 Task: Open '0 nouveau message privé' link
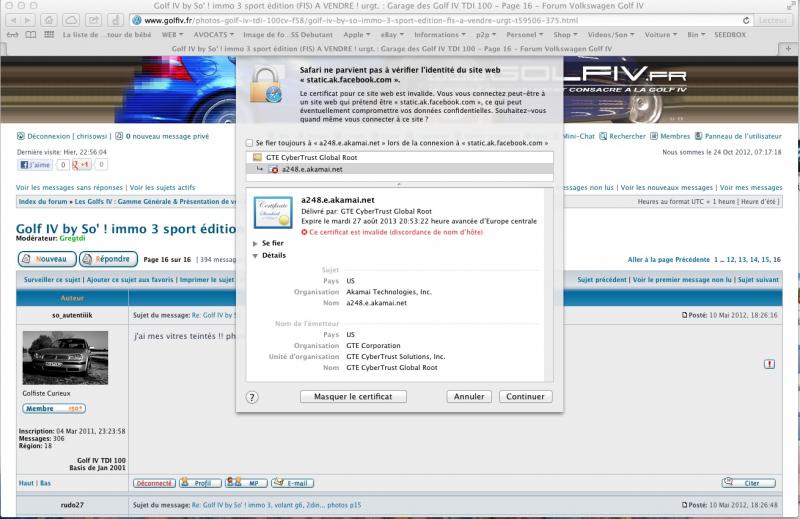167,136
